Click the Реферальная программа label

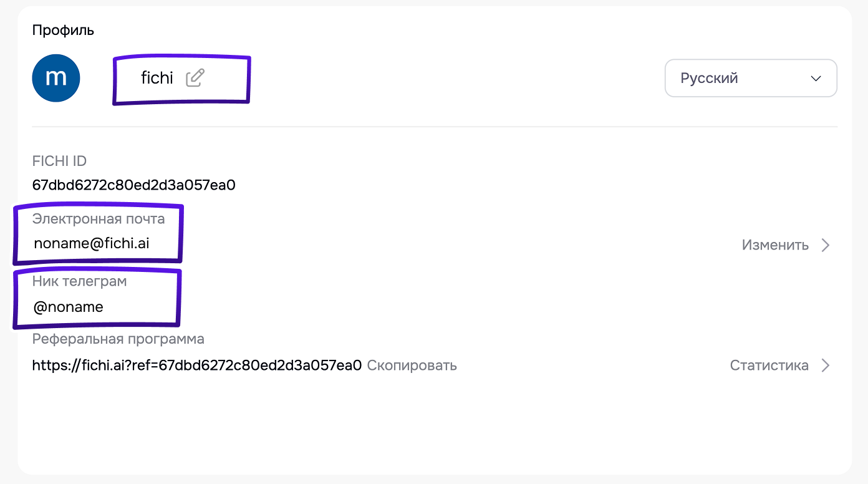[118, 339]
